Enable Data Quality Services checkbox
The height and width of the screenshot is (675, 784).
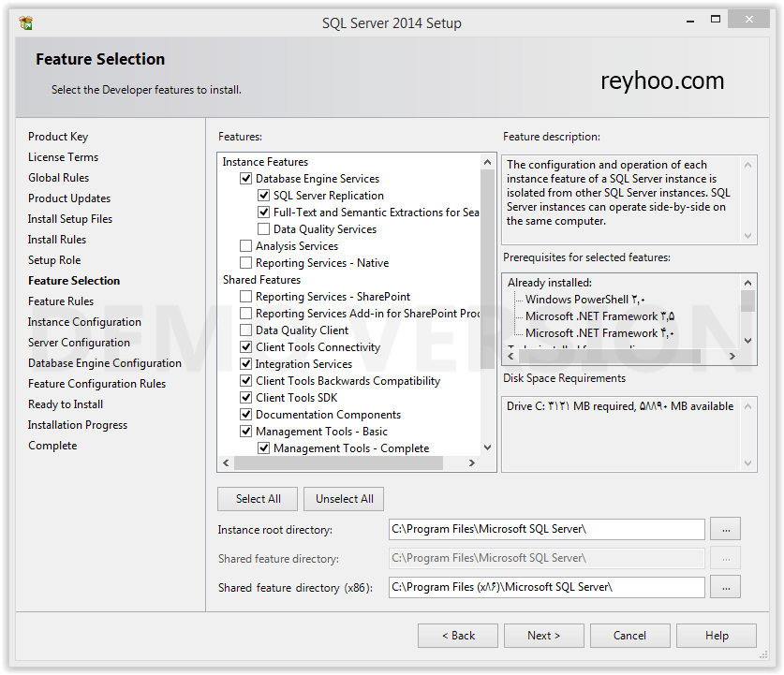pos(263,229)
